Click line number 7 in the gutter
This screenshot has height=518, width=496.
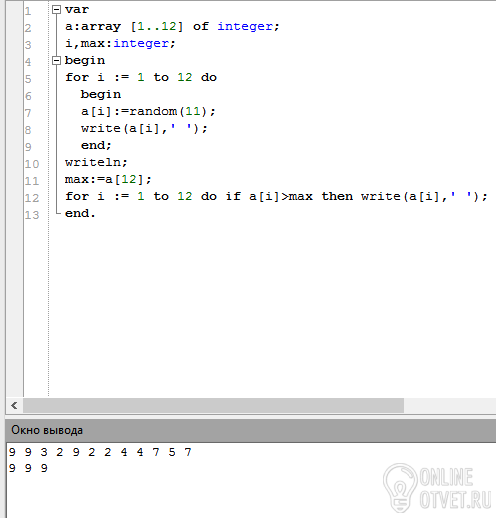pos(28,113)
